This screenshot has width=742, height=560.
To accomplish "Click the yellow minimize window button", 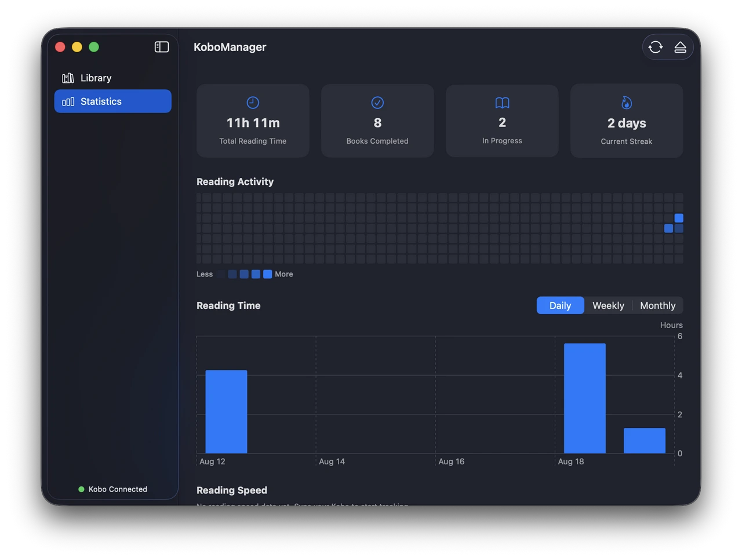I will coord(77,47).
